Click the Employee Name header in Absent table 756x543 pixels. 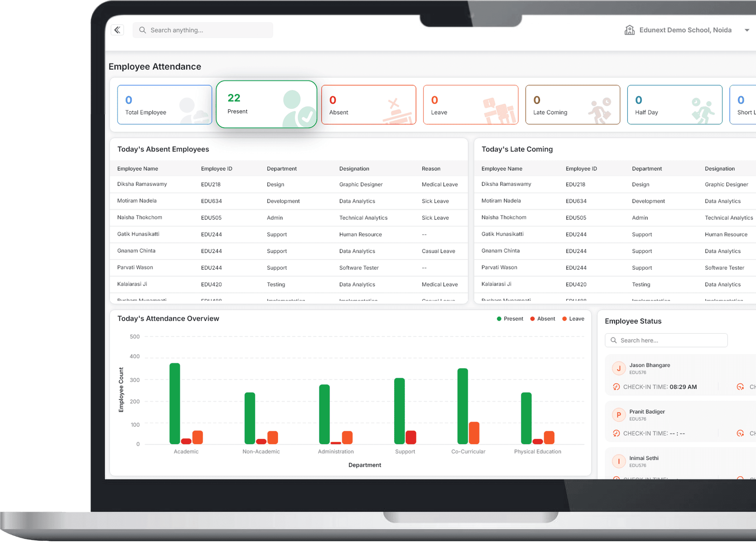coord(138,169)
